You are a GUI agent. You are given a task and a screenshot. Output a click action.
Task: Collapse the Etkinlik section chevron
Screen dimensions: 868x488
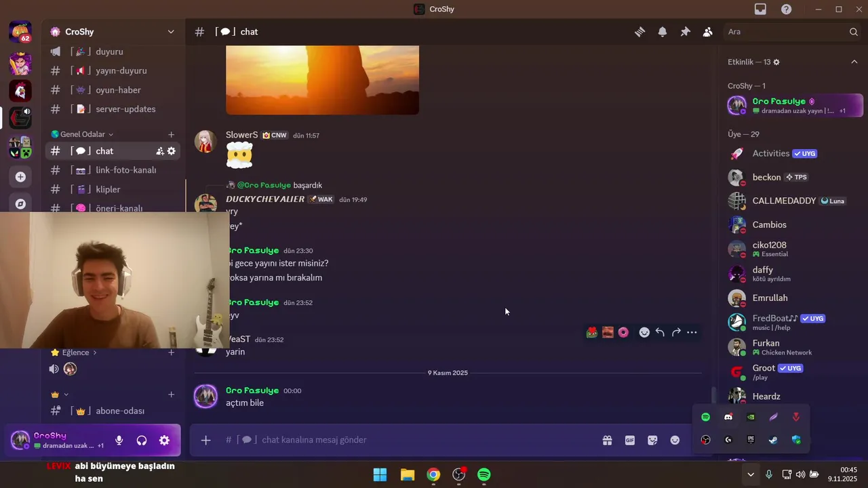point(854,62)
